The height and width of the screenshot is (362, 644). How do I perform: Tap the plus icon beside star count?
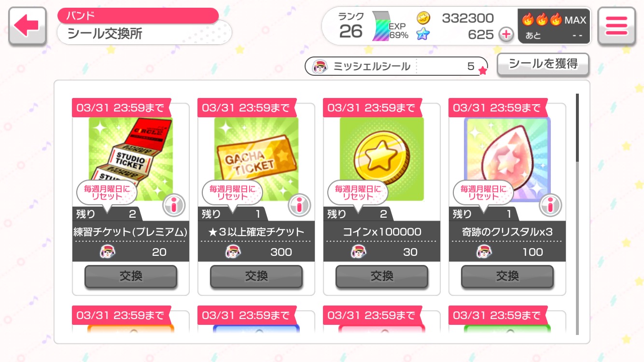coord(506,34)
